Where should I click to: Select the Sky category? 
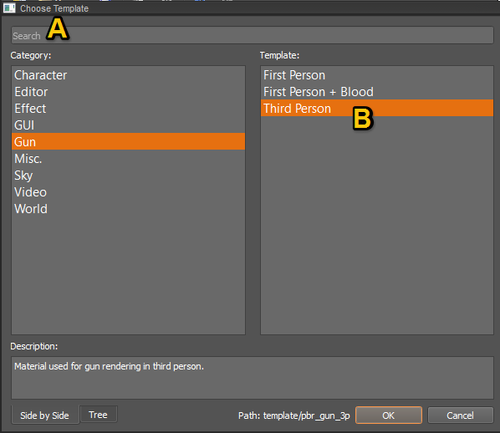coord(128,175)
